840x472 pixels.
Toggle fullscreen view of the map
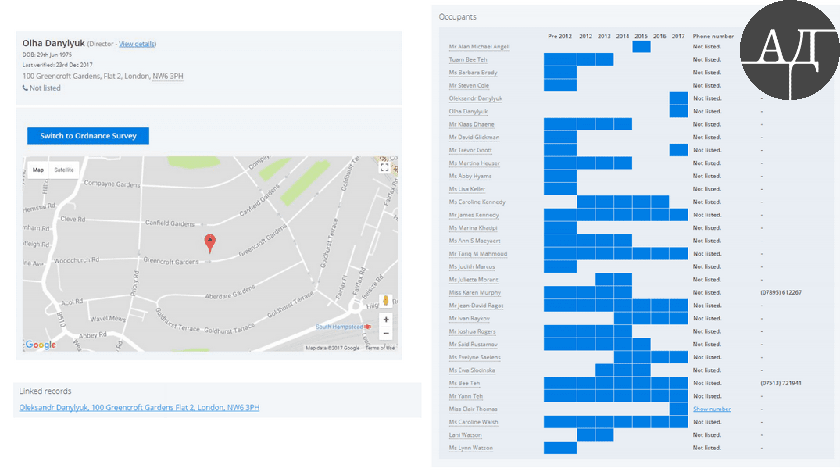pyautogui.click(x=385, y=168)
